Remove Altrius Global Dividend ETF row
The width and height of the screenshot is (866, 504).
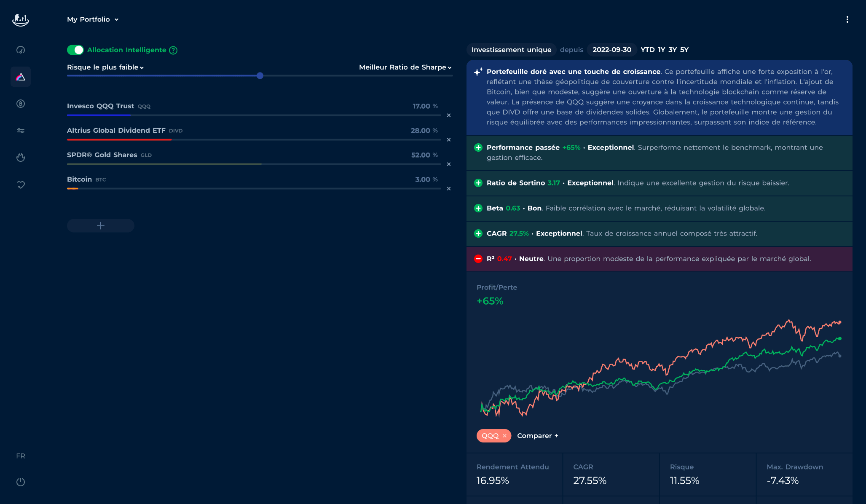(x=449, y=139)
